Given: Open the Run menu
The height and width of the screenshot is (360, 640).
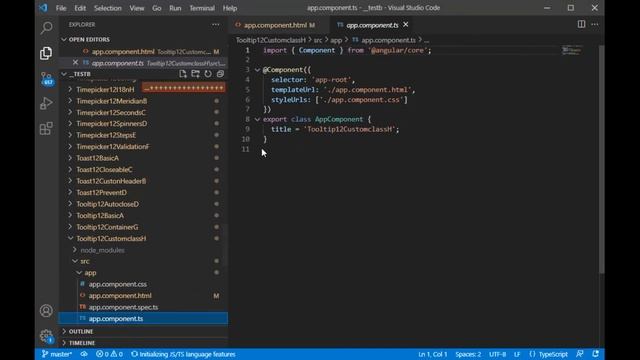Looking at the screenshot, I should point(175,8).
